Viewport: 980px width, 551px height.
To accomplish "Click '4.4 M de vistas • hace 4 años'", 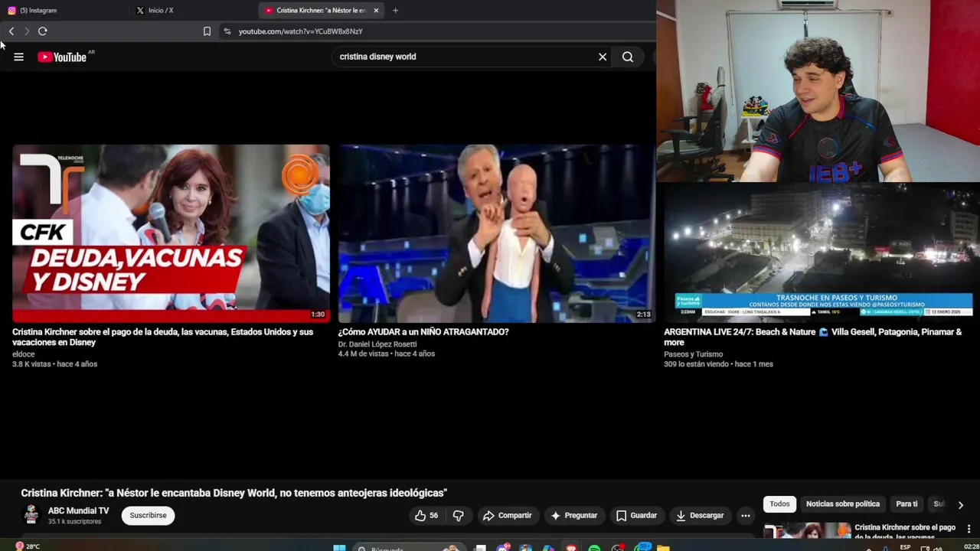I will click(x=387, y=354).
